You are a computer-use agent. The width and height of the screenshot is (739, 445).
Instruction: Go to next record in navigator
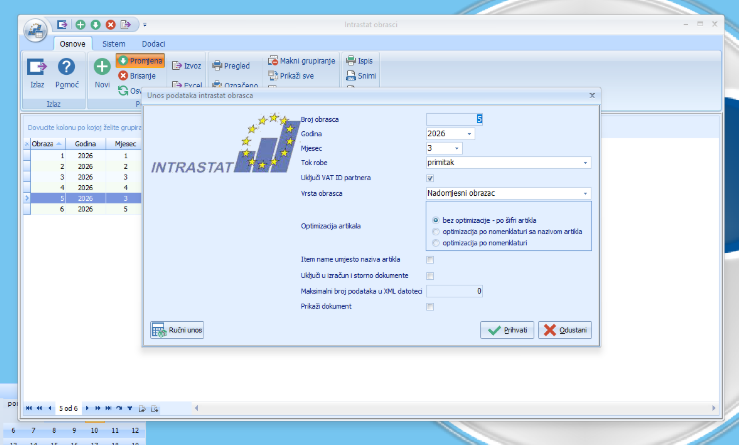pos(87,408)
